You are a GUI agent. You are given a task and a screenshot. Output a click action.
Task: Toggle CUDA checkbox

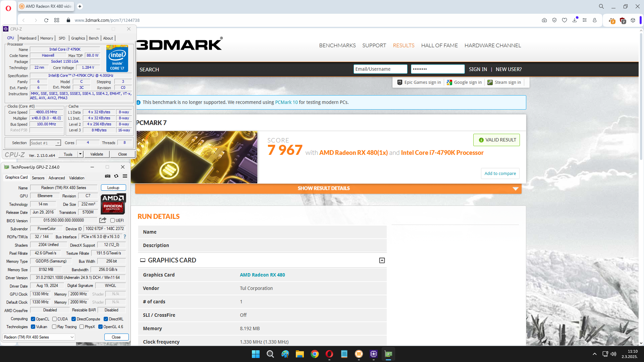(54, 319)
